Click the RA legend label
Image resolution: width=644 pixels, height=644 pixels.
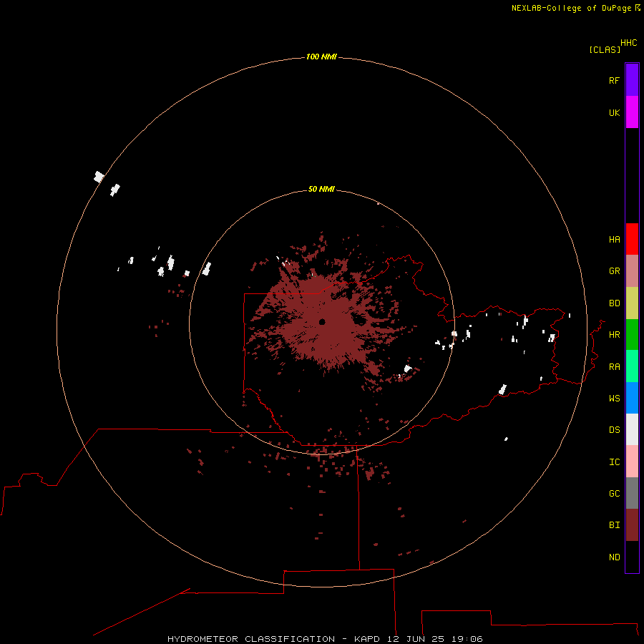(614, 366)
